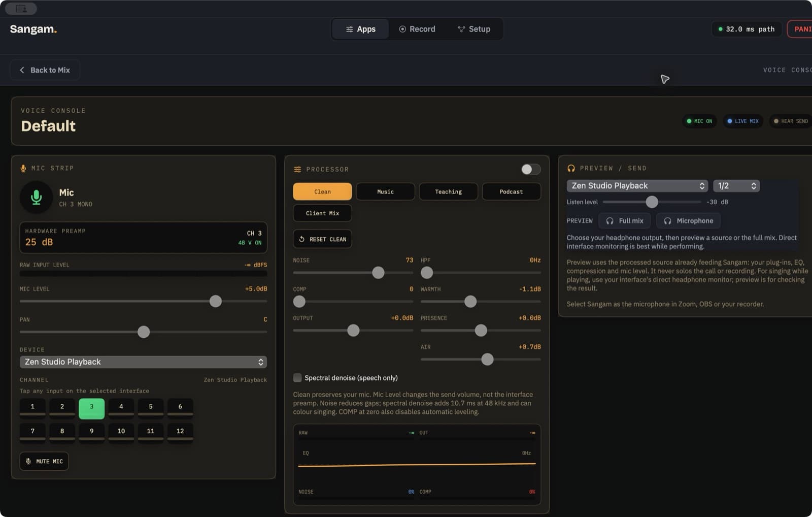This screenshot has height=517, width=812.
Task: Switch to the Setup tab
Action: pyautogui.click(x=474, y=29)
